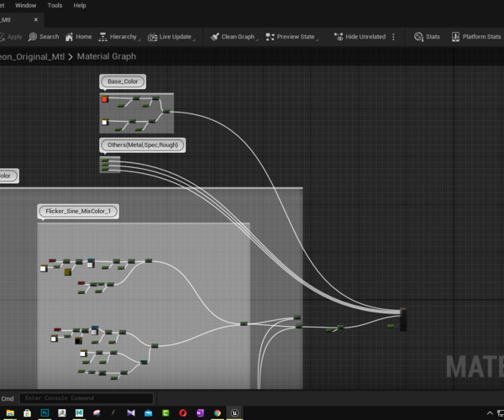This screenshot has height=420, width=504.
Task: Open the Mail app from the taskbar
Action: pos(148,412)
